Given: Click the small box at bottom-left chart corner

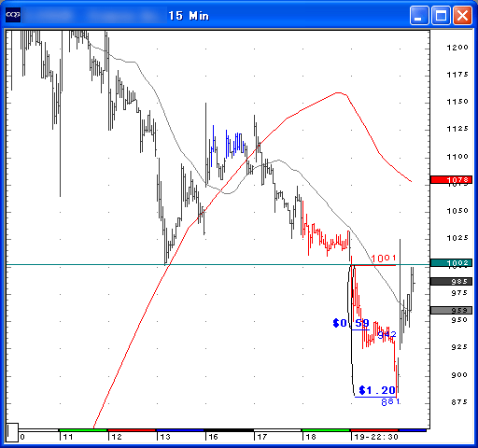Looking at the screenshot, I should pyautogui.click(x=12, y=432).
